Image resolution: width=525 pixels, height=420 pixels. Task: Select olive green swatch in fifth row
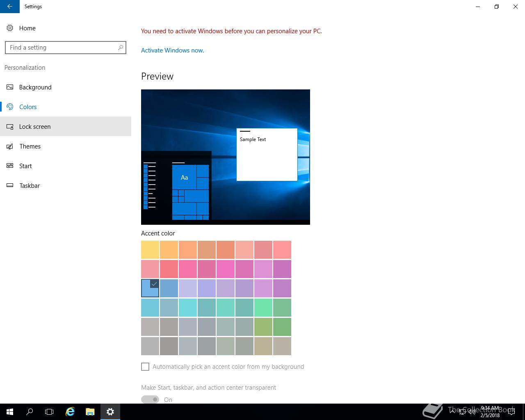pyautogui.click(x=263, y=326)
